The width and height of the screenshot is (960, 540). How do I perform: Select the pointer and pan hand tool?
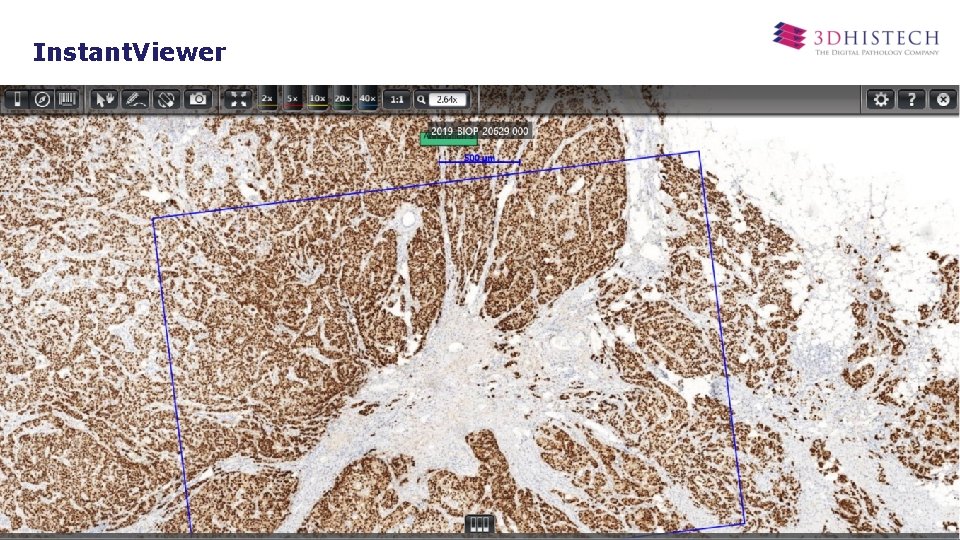[x=105, y=99]
